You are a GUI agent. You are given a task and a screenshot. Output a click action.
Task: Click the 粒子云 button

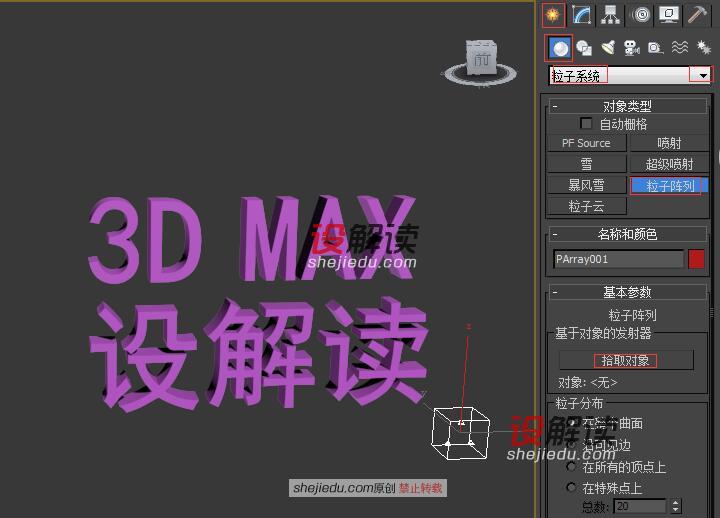586,206
